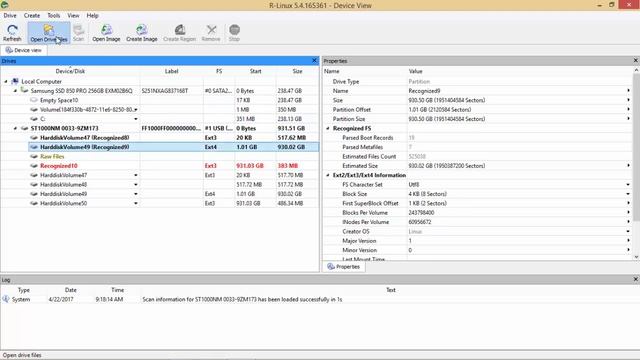Click the System log entry info icon
Screen dimensions: 640x360
coord(6,299)
